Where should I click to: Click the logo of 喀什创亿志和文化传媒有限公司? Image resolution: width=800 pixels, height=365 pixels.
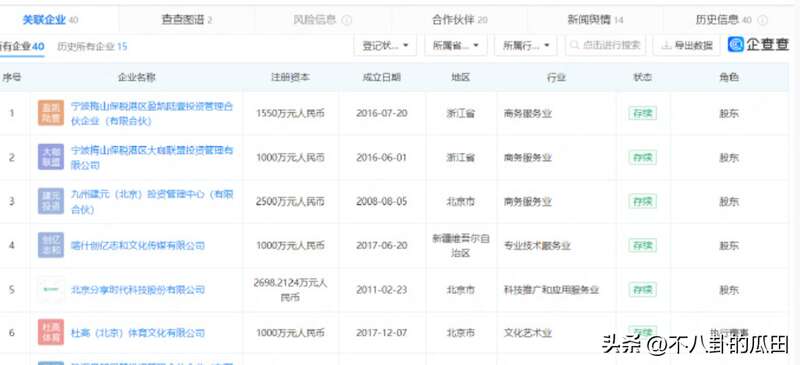(x=51, y=245)
